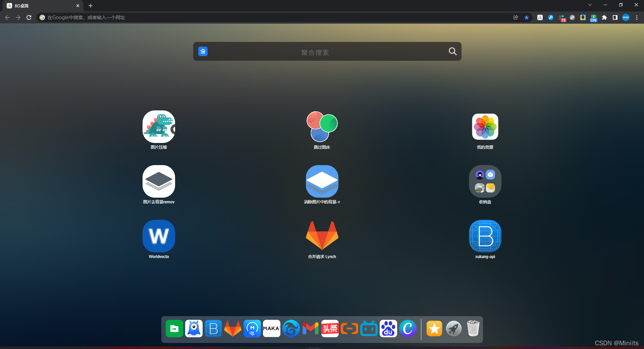Click the browser back arrow
The width and height of the screenshot is (644, 349).
7,17
